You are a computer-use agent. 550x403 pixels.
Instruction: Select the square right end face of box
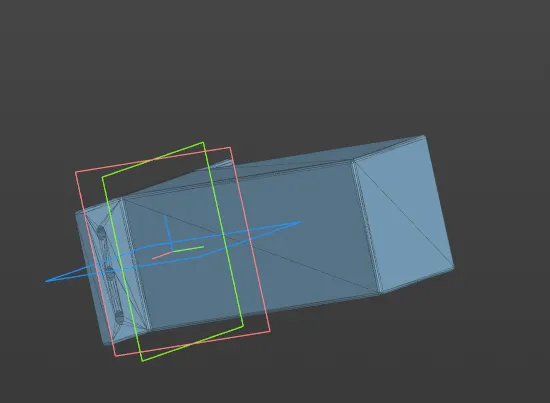[403, 214]
